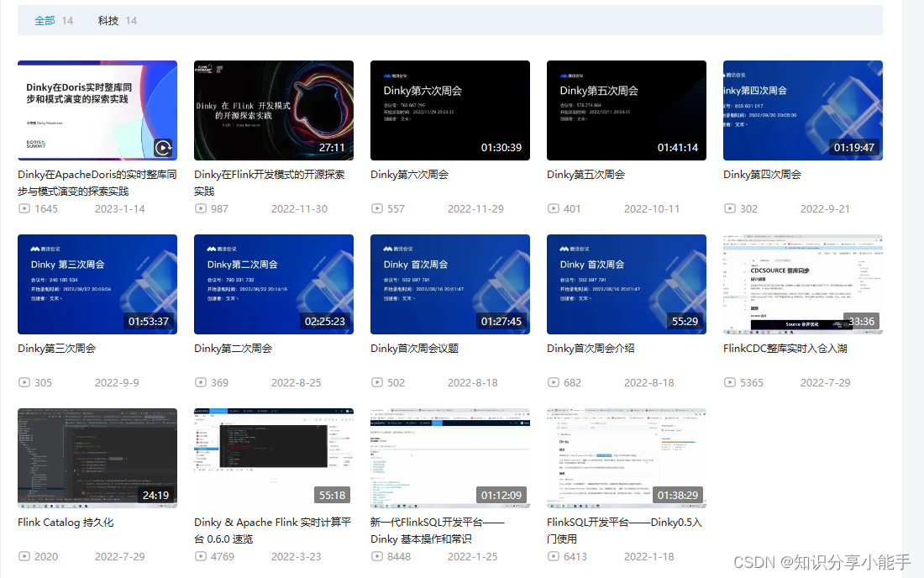Screen dimensions: 924x578
Task: Click the watch-later icon on Doris thumbnail
Action: [x=163, y=147]
